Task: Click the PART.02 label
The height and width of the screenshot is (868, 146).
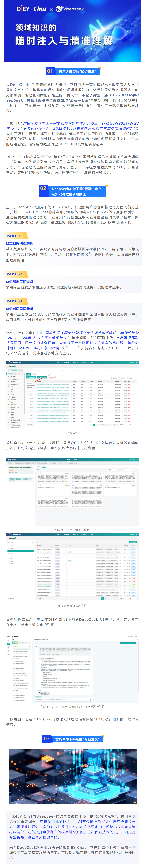Action: click(x=14, y=274)
